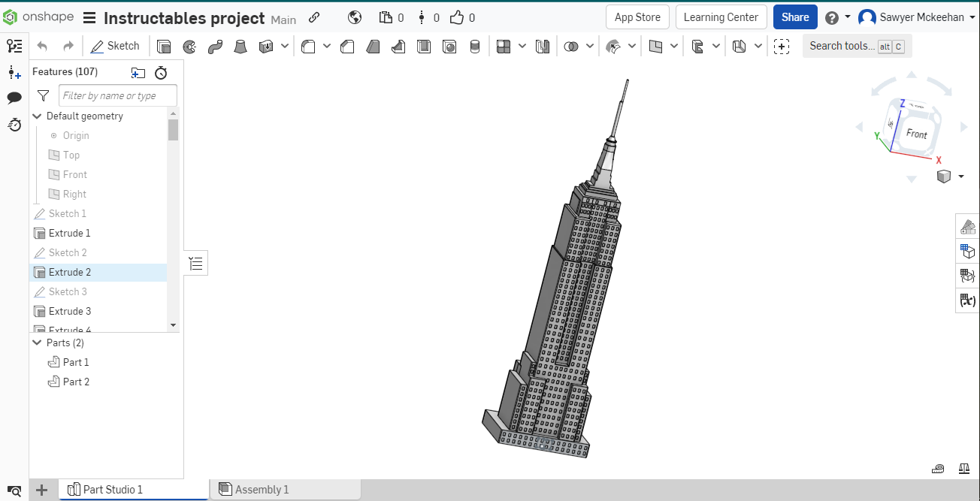Viewport: 980px width, 501px height.
Task: Select the Hole tool
Action: [x=449, y=47]
